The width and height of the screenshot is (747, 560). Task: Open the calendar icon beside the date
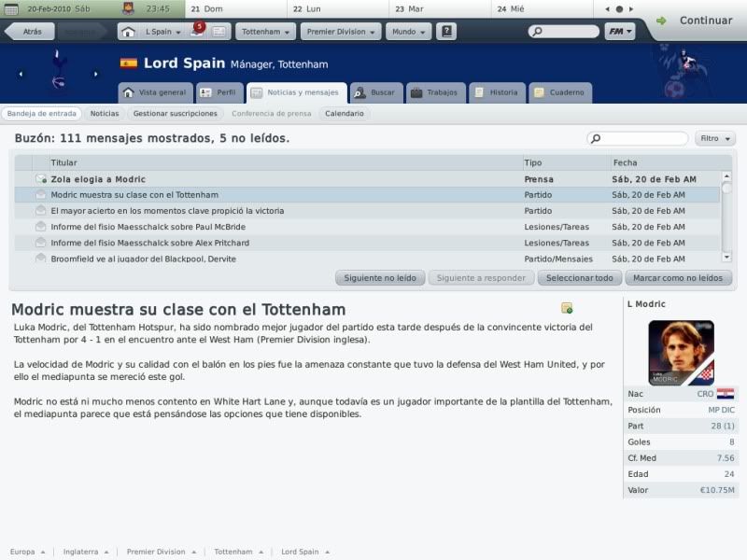(x=10, y=8)
